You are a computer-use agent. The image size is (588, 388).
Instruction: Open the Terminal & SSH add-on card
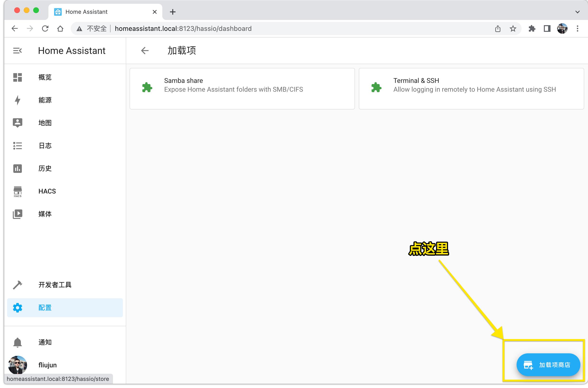[471, 89]
